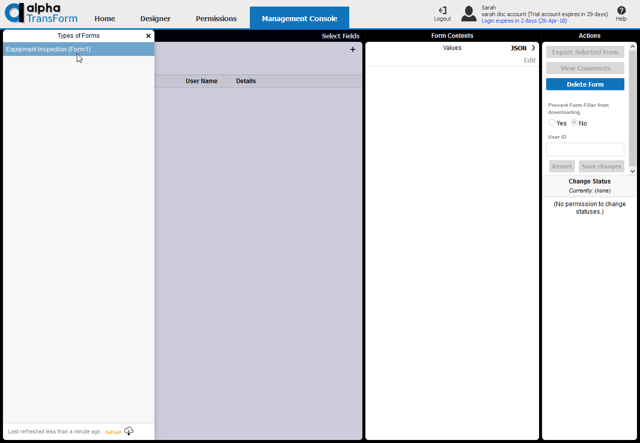
Task: Open the Help icon
Action: (x=621, y=11)
